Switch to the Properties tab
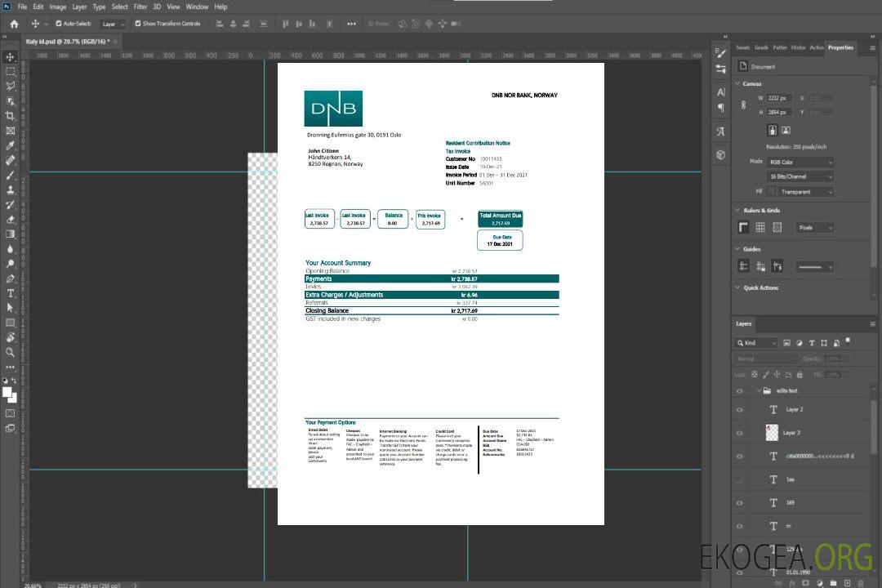882x588 pixels. [840, 48]
